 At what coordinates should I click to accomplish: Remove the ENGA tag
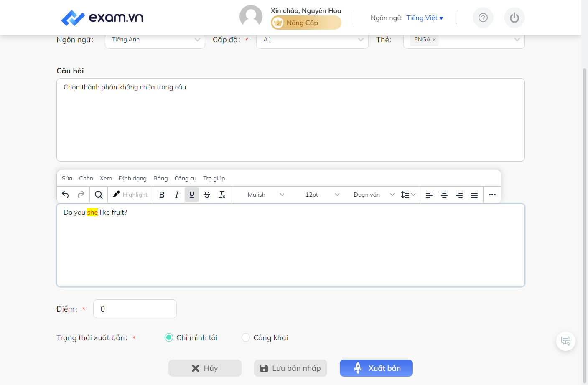click(x=434, y=40)
